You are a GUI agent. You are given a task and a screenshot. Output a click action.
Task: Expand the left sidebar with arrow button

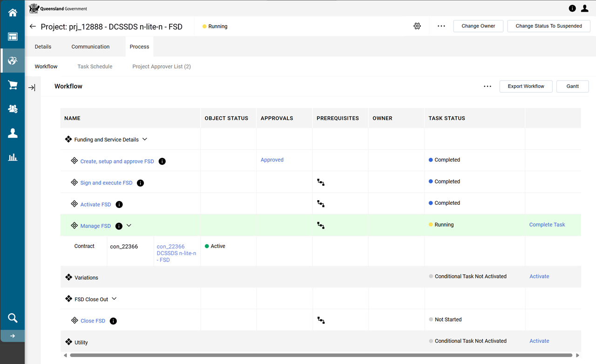13,336
